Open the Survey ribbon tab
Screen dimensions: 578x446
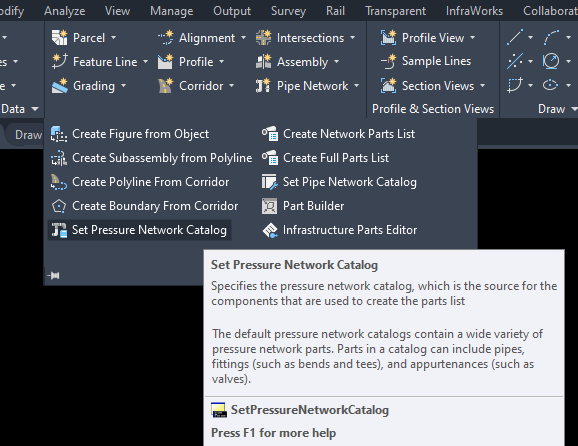(x=288, y=11)
